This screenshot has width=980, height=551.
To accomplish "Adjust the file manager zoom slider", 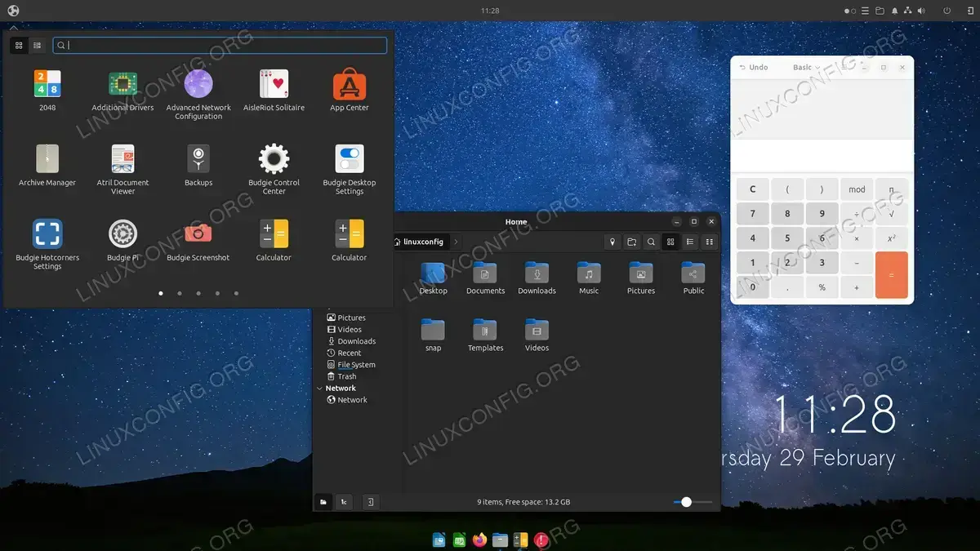I will tap(693, 502).
